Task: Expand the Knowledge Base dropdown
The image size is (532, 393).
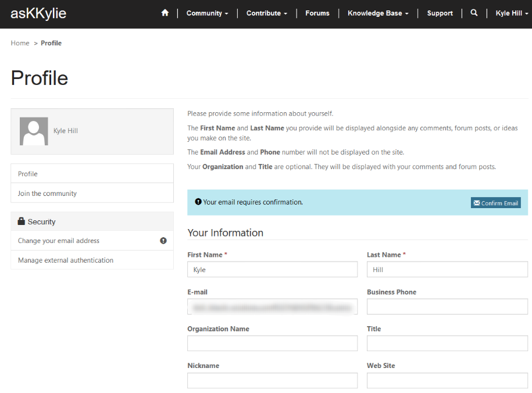Action: 378,13
